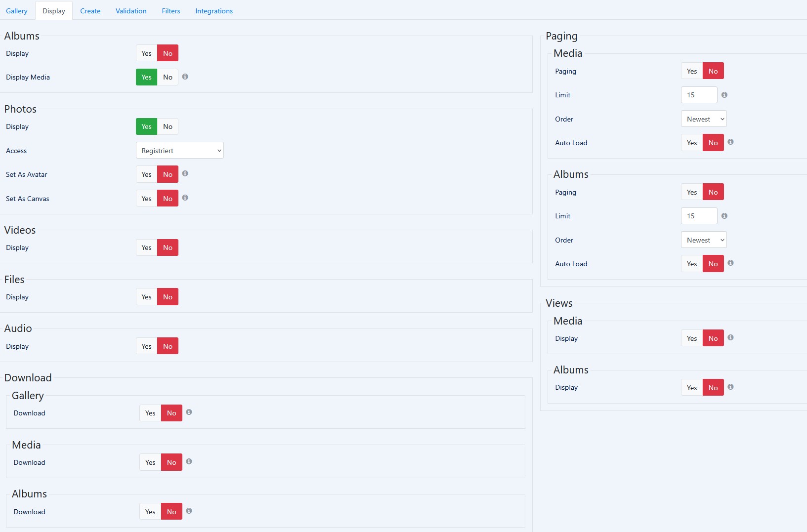Screen dimensions: 807x532
Task: Choose Yes for Files Display
Action: coord(146,297)
